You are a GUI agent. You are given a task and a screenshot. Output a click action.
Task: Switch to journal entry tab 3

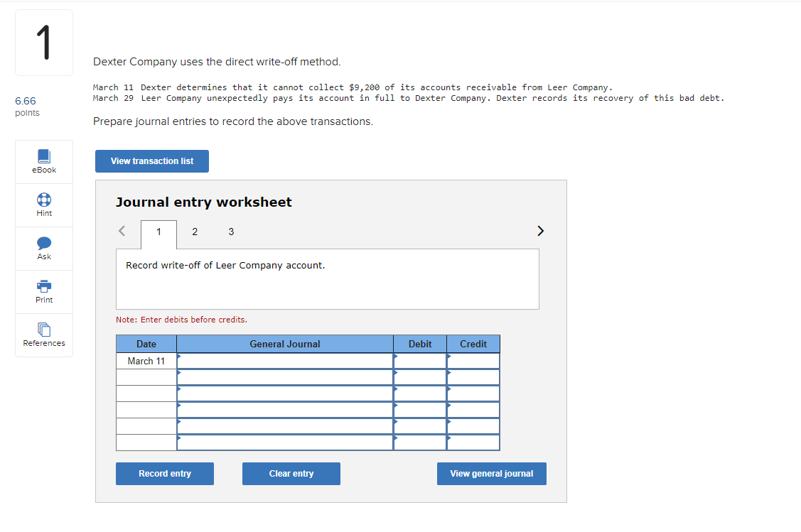231,232
